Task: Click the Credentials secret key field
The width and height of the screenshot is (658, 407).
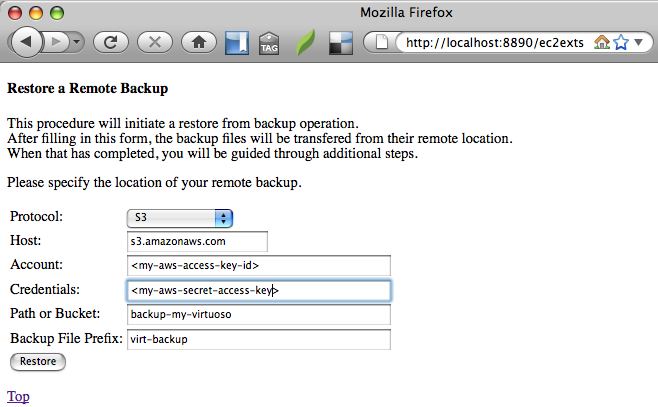Action: (x=258, y=290)
